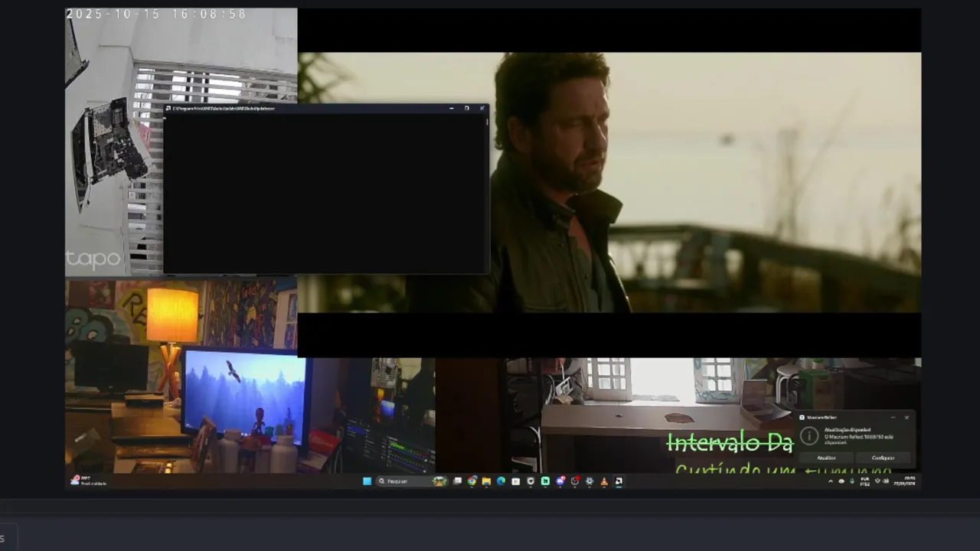Open Microsoft Edge from the taskbar
This screenshot has width=980, height=551.
click(501, 481)
